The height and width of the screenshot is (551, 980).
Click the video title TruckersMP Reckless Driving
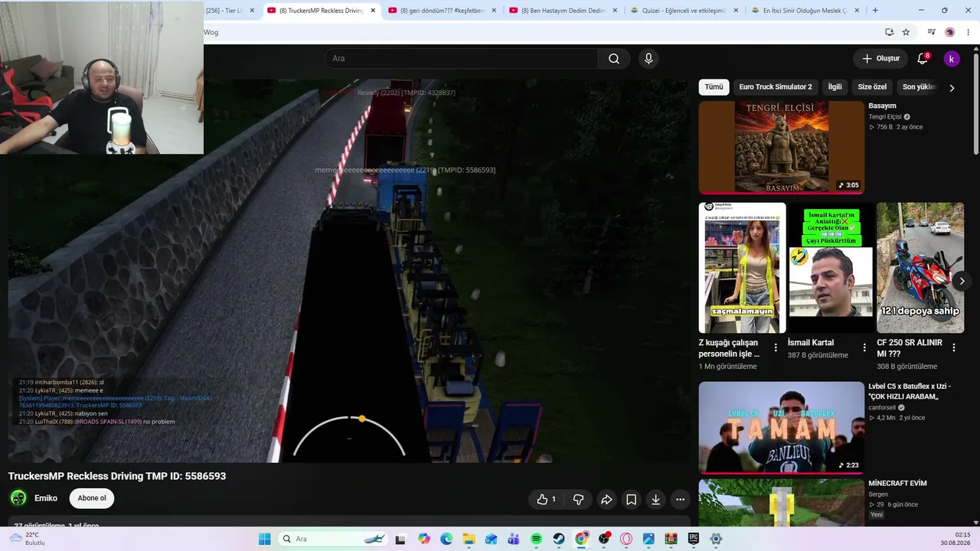[117, 476]
